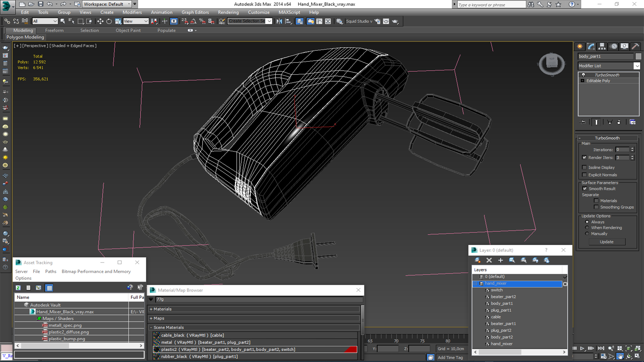
Task: Open the Motion command panel tab
Action: click(614, 46)
